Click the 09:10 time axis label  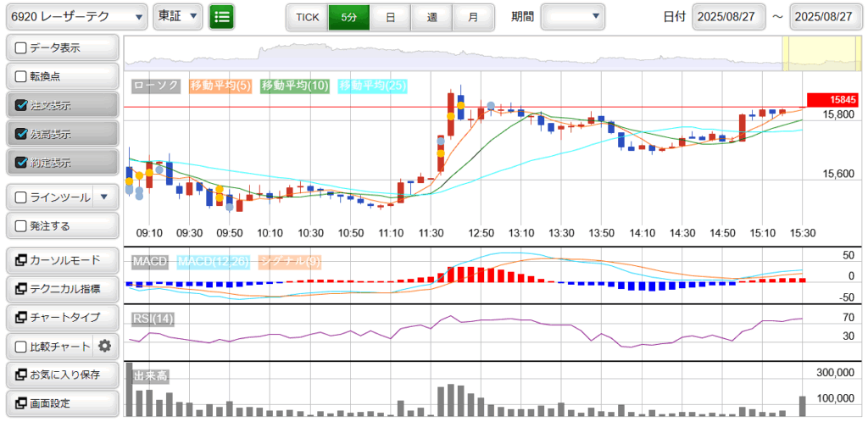click(149, 232)
